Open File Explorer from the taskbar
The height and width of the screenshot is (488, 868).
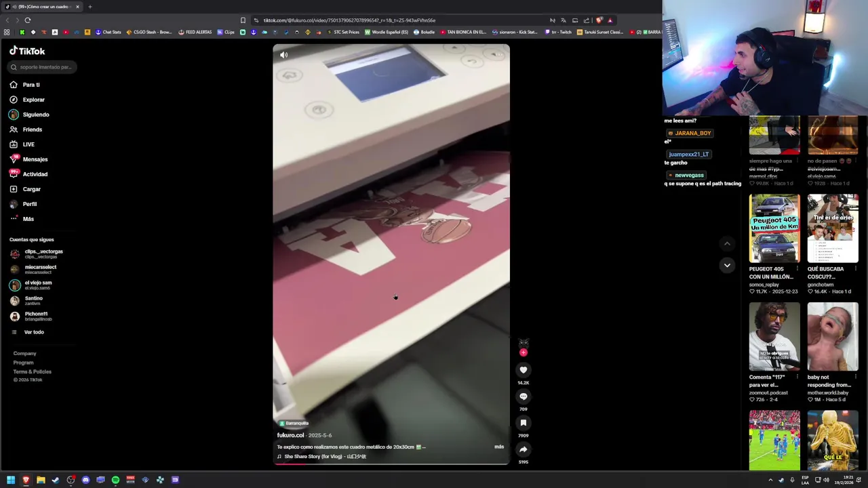(41, 480)
